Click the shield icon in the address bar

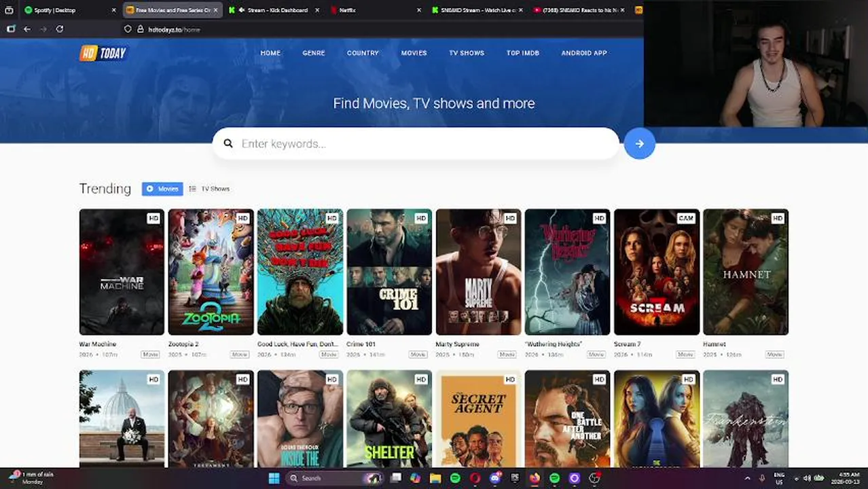tap(128, 29)
